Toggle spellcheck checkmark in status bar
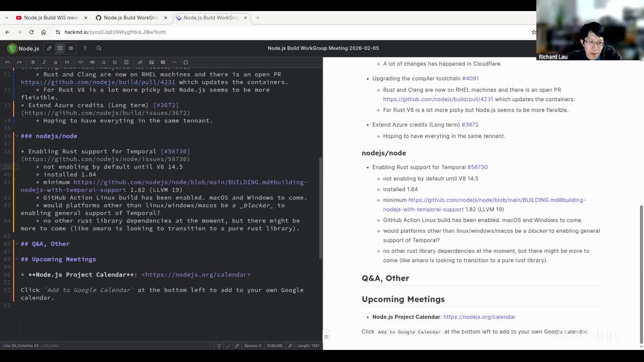Image resolution: width=644 pixels, height=362 pixels. tap(228, 346)
